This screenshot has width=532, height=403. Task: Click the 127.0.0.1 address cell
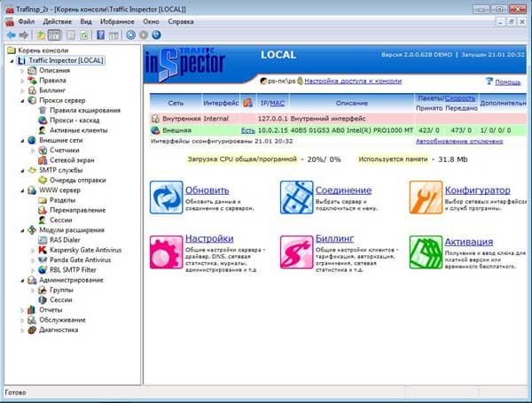[x=273, y=119]
